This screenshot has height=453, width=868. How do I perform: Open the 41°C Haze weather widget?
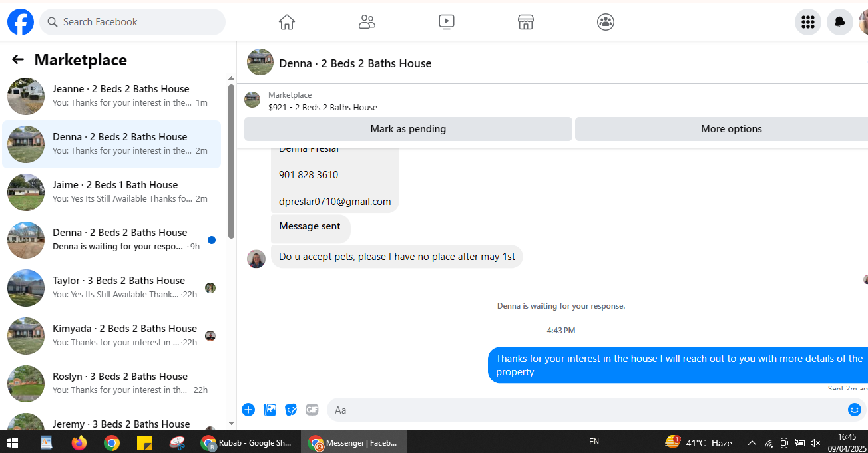point(698,442)
